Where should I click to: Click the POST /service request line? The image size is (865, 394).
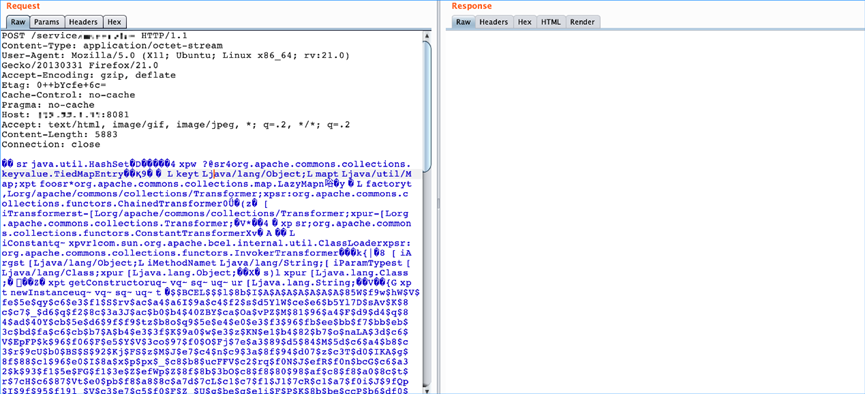click(x=95, y=36)
